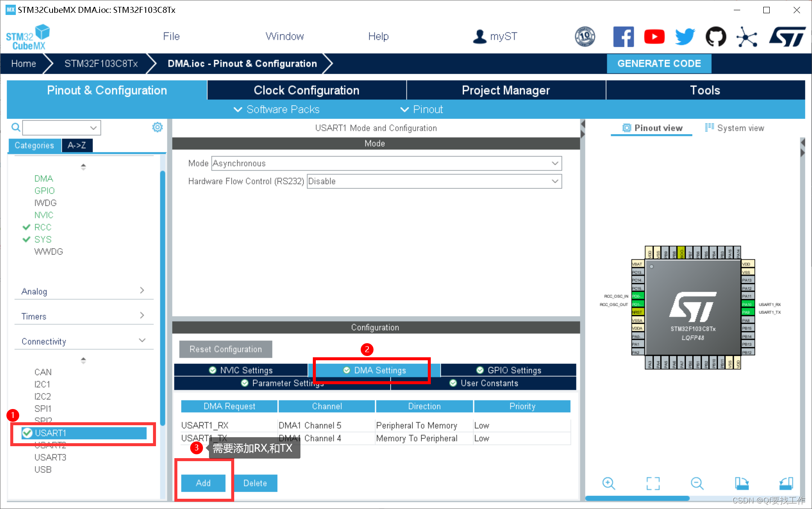The width and height of the screenshot is (812, 509).
Task: Select the USART1_RX DMA request row
Action: tap(376, 425)
